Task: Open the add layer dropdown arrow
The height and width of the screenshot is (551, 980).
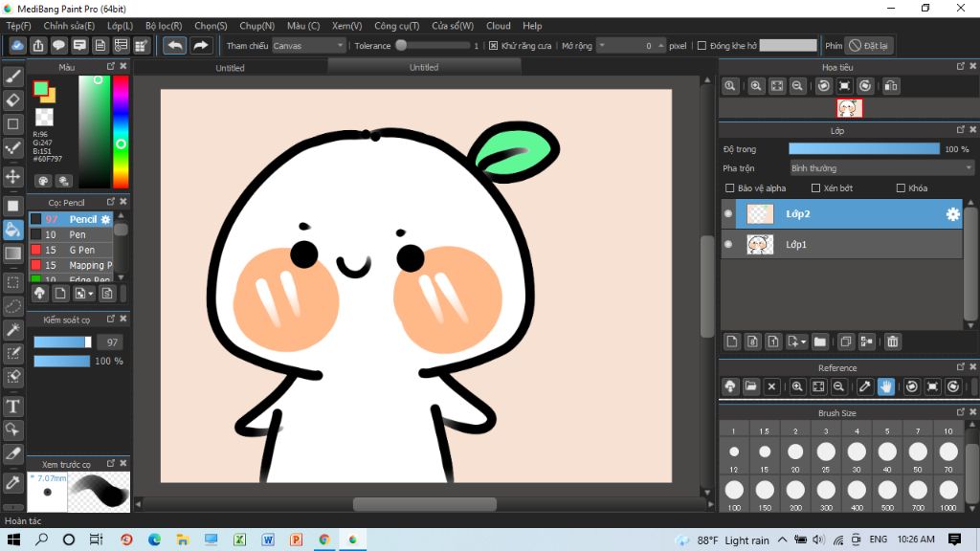Action: tap(803, 342)
